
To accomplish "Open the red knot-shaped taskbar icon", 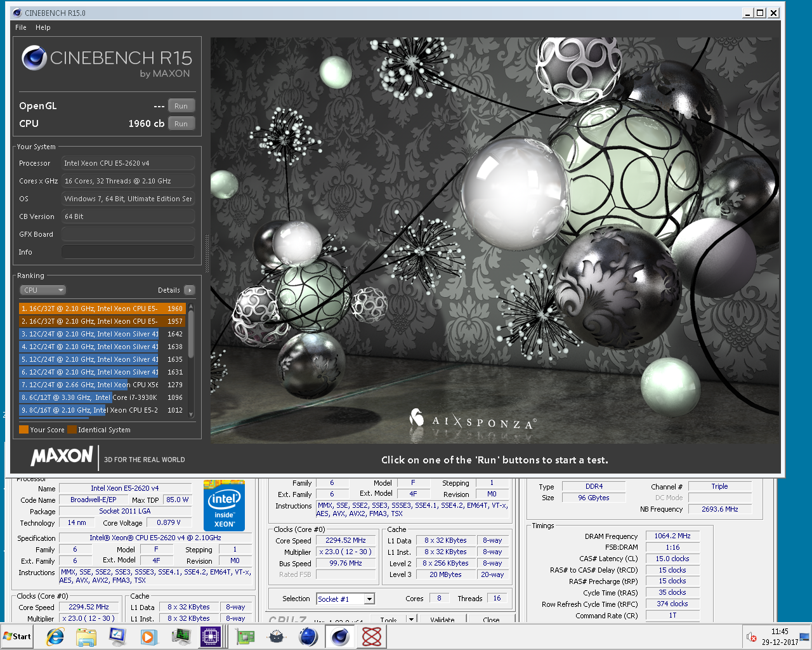I will click(x=372, y=637).
